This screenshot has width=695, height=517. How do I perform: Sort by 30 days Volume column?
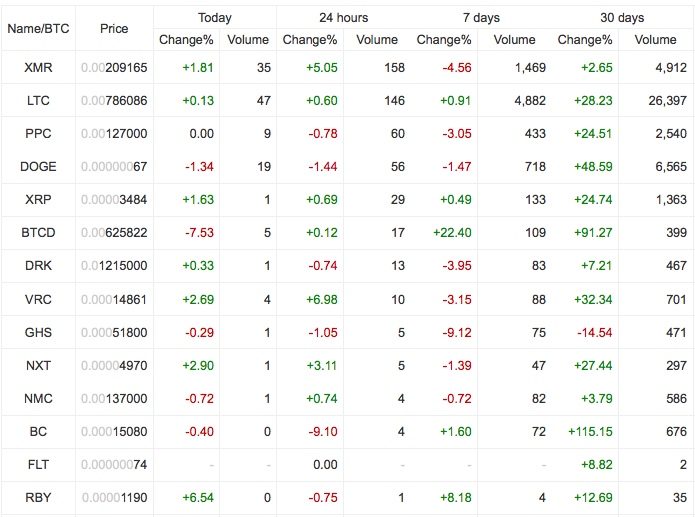click(655, 40)
